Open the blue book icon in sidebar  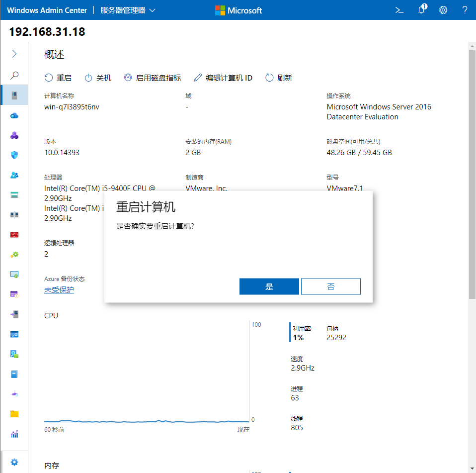coord(14,374)
